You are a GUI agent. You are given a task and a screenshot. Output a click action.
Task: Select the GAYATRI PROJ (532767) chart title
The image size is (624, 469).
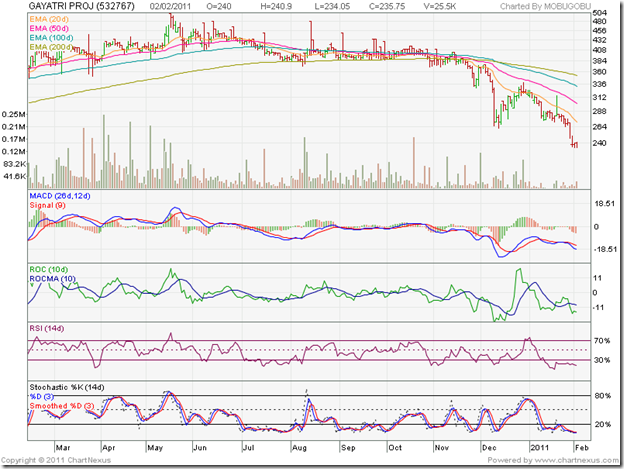coord(82,6)
